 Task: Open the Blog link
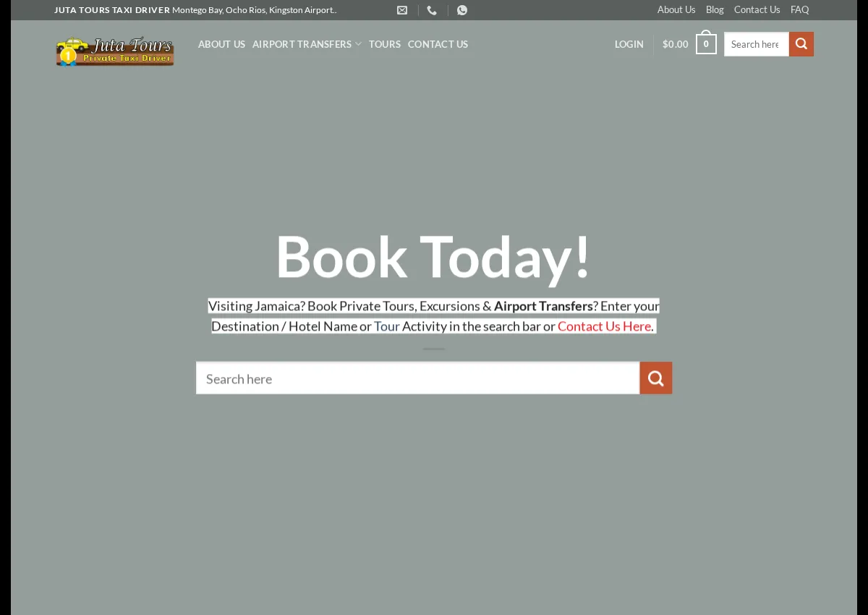point(715,9)
